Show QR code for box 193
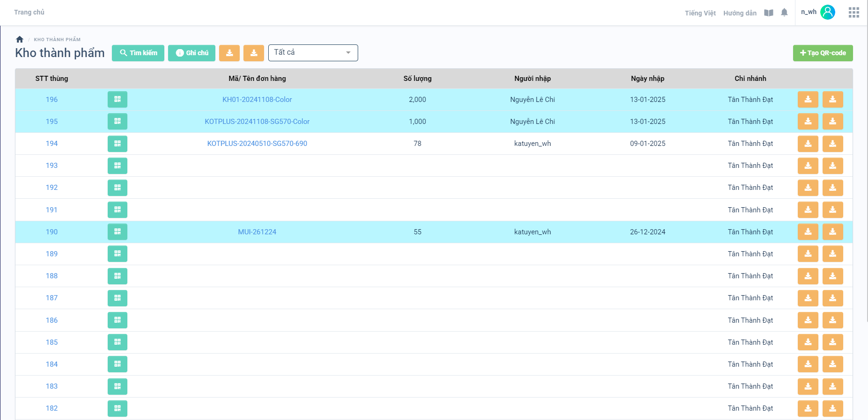Image resolution: width=868 pixels, height=420 pixels. [118, 166]
